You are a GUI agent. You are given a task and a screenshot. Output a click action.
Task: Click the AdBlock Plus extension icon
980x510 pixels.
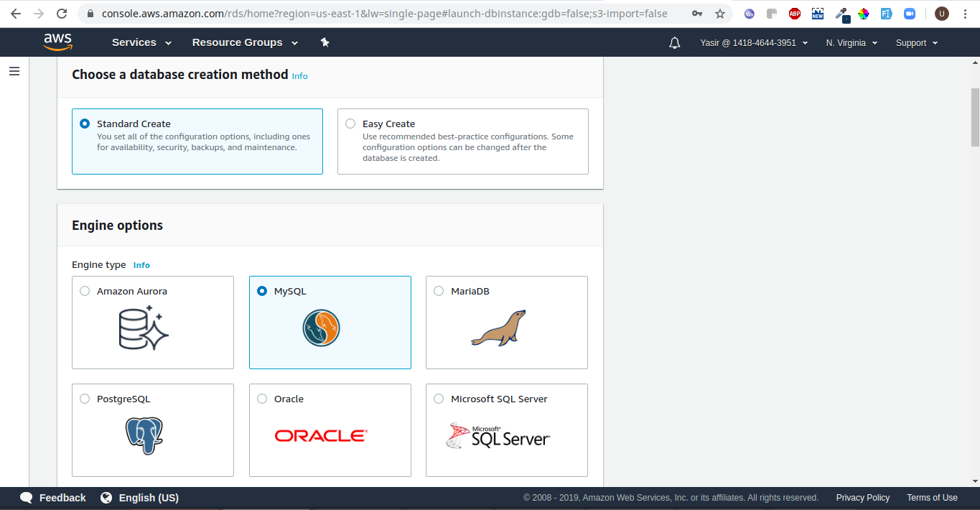point(795,14)
